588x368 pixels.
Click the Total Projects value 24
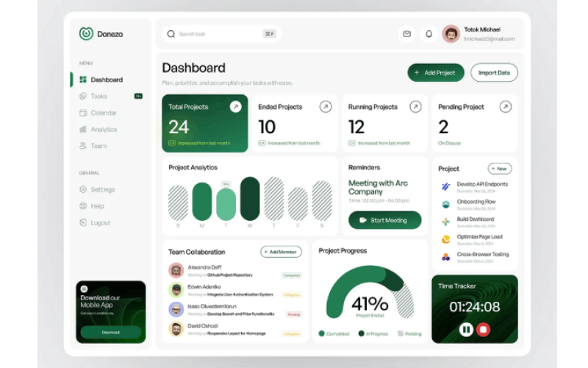179,127
